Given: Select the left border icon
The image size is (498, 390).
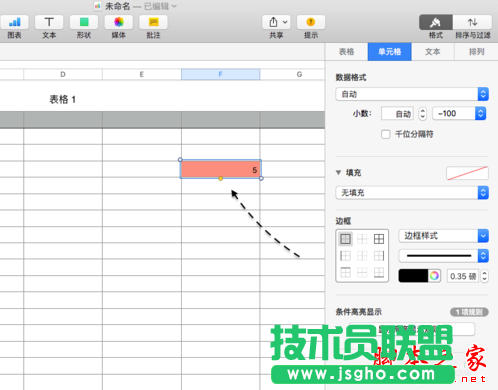Looking at the screenshot, I should tap(346, 256).
